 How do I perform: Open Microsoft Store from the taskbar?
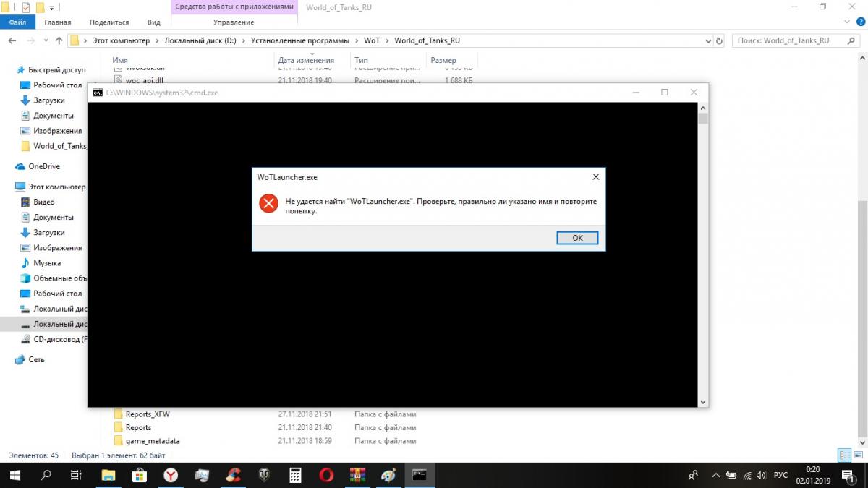(140, 475)
